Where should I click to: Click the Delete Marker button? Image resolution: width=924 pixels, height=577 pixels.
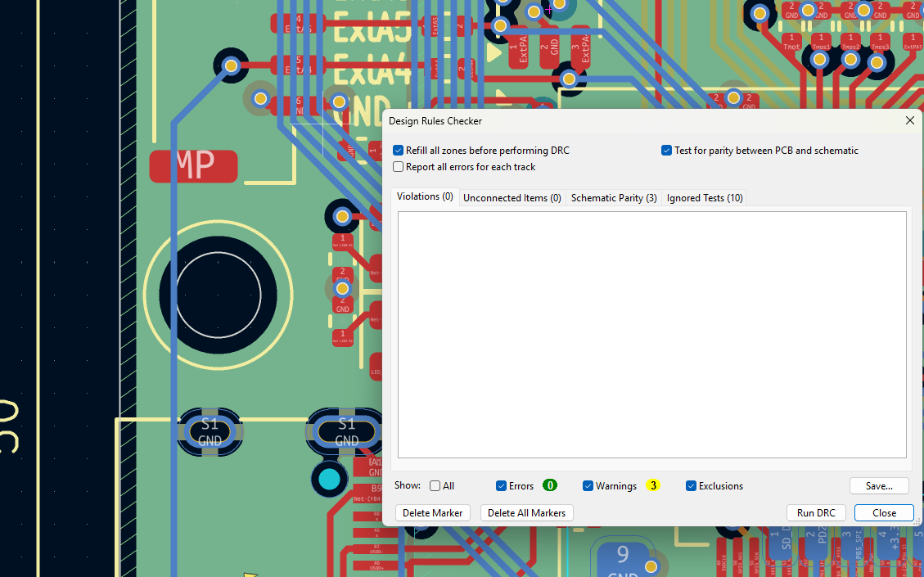tap(432, 513)
